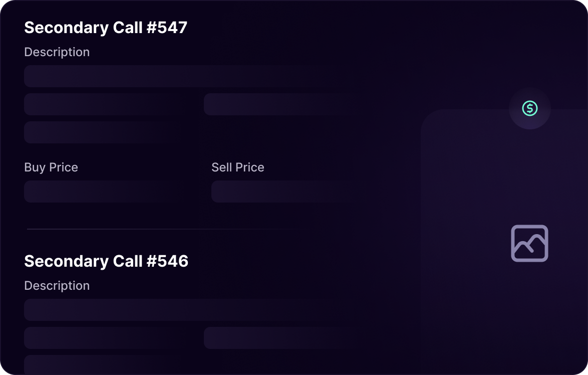Open the Secondary Call #546 heading
The image size is (588, 375).
106,261
